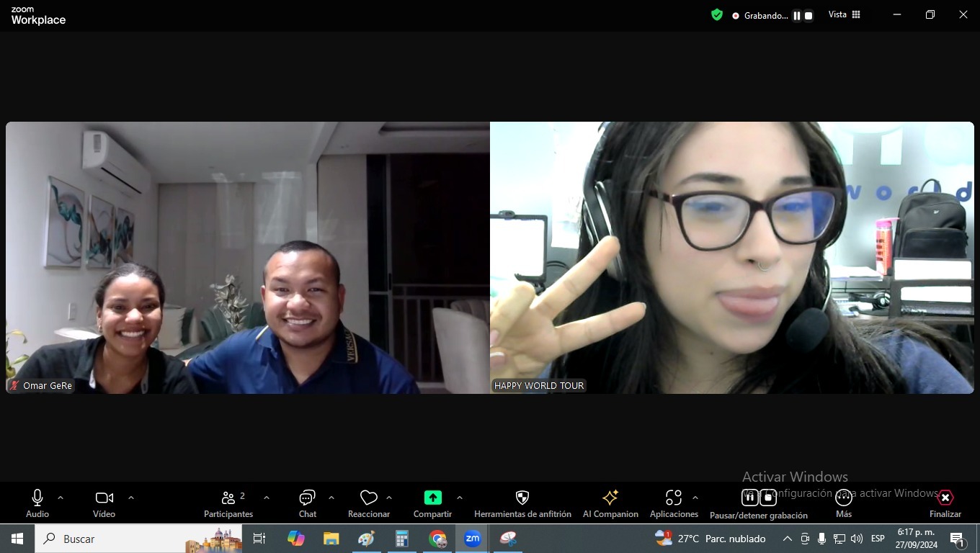Open the Chat panel
The width and height of the screenshot is (980, 553).
click(x=308, y=503)
